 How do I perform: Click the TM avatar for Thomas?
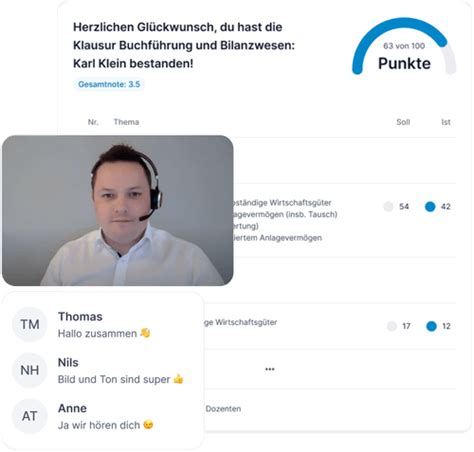click(x=30, y=325)
